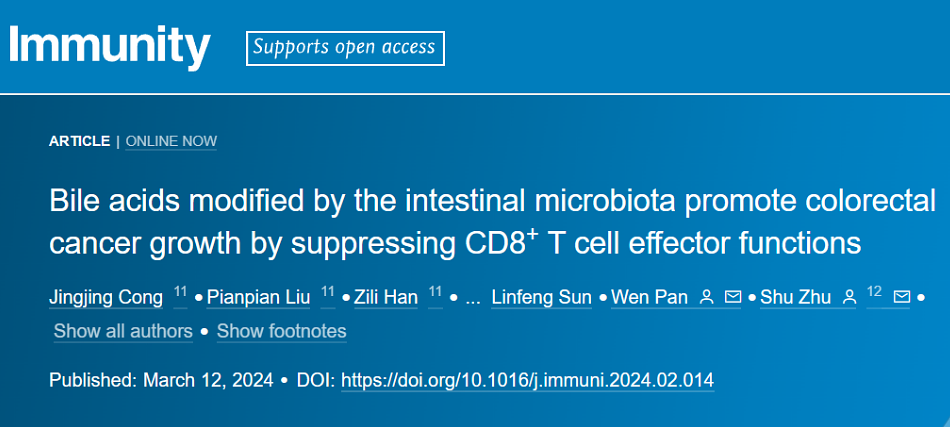The height and width of the screenshot is (427, 950).
Task: Click the ONLINE NOW label
Action: tap(171, 141)
